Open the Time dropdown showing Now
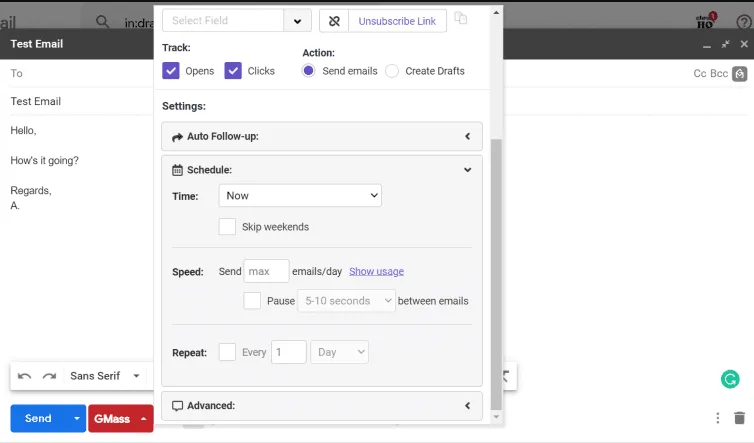 point(300,196)
